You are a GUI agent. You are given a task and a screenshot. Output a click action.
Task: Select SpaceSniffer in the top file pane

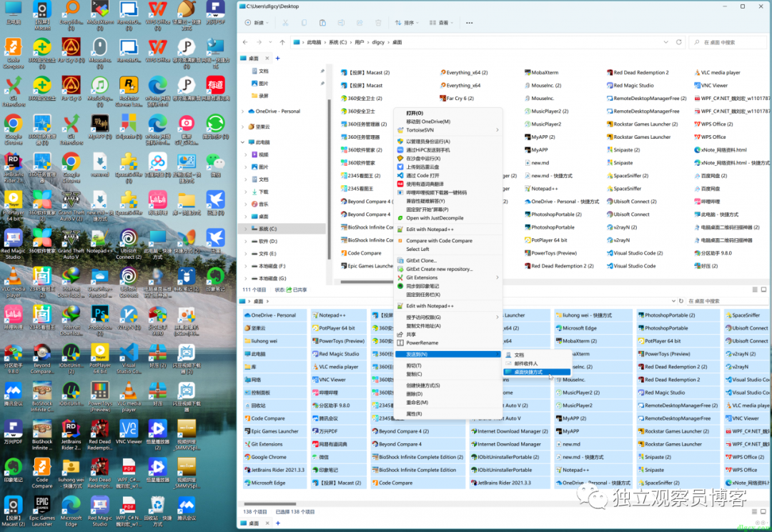click(x=624, y=189)
